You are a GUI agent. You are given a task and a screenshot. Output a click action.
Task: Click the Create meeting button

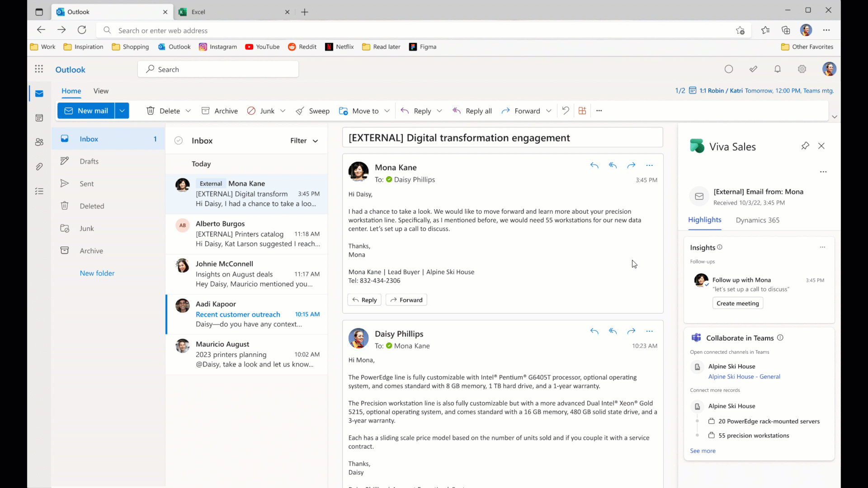738,303
